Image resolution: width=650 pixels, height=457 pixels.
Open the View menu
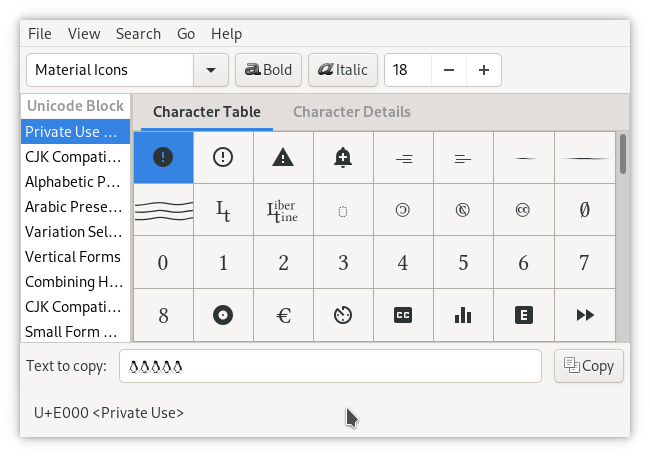[x=84, y=34]
